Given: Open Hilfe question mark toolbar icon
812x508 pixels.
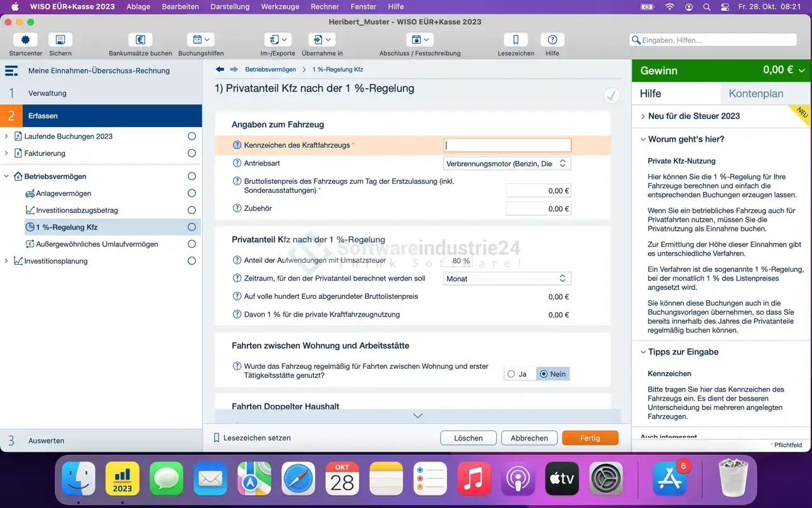Looking at the screenshot, I should coord(552,40).
